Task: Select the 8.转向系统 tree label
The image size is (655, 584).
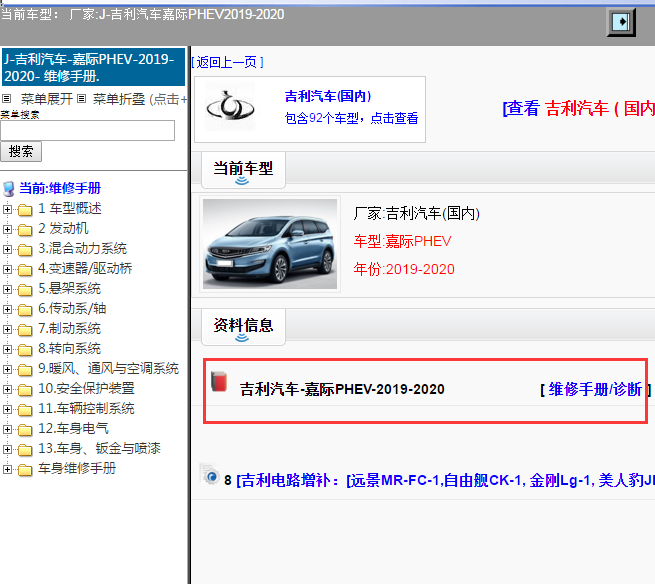Action: click(69, 349)
